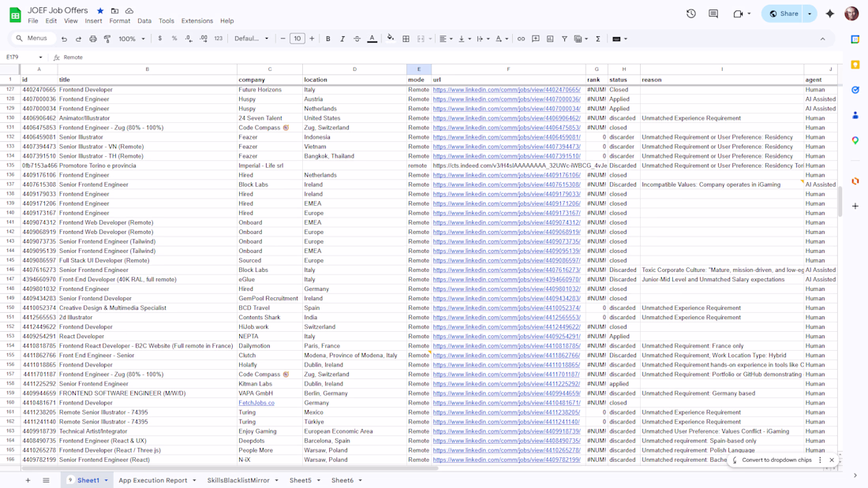Toggle strikethrough formatting
The image size is (868, 488).
pyautogui.click(x=357, y=39)
